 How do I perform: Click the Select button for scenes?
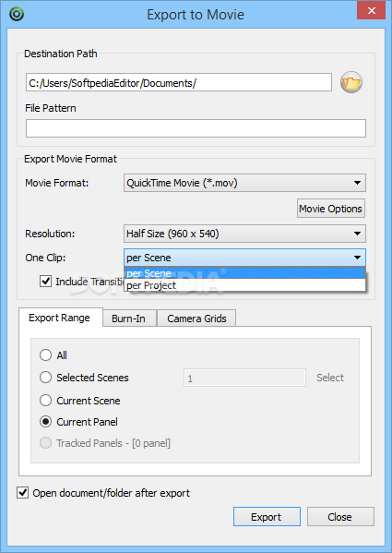click(x=330, y=378)
